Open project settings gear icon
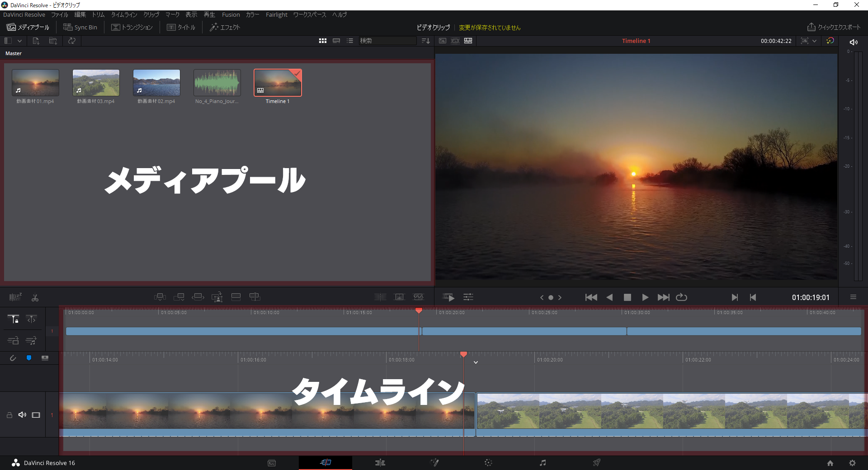 (852, 463)
